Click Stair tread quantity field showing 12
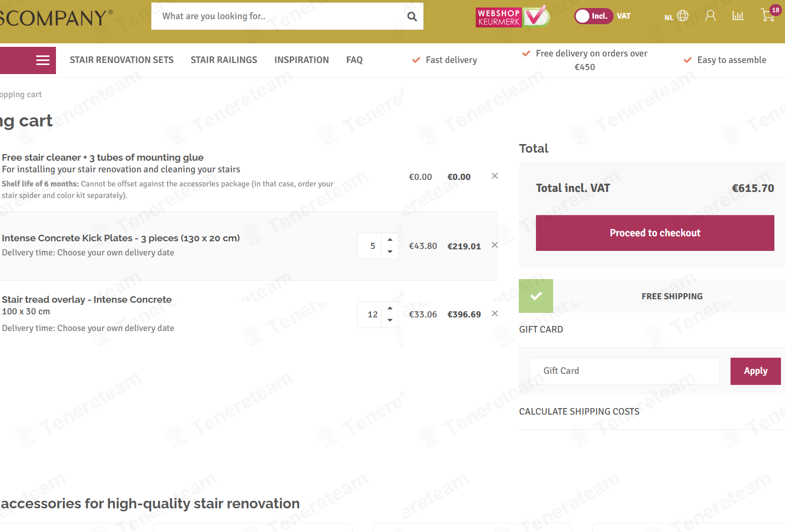Screen dimensions: 785x532 tap(370, 314)
